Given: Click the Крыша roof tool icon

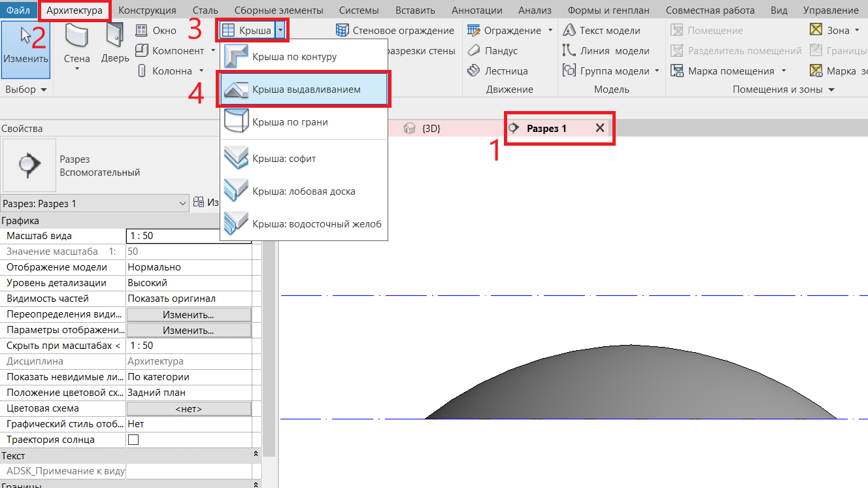Looking at the screenshot, I should tap(229, 31).
